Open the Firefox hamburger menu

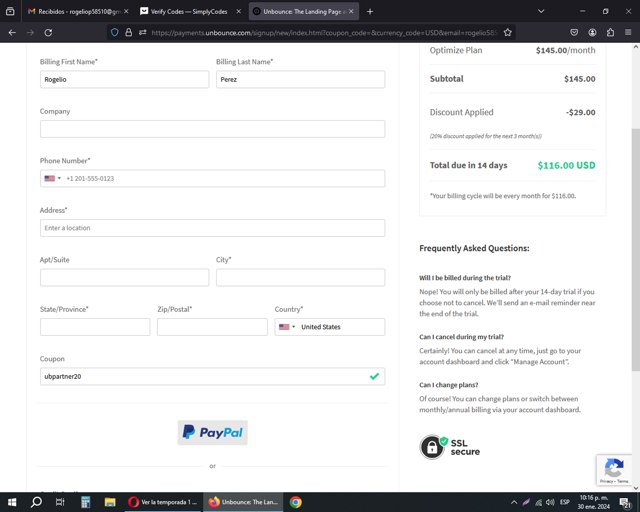click(x=628, y=33)
